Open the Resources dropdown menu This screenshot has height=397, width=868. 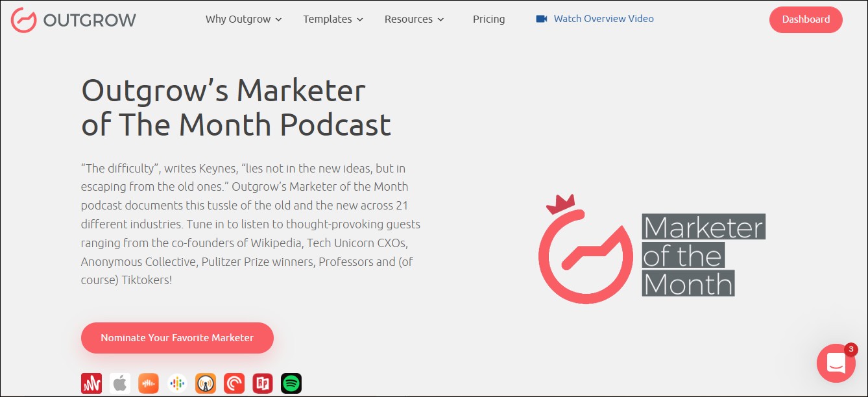coord(414,19)
